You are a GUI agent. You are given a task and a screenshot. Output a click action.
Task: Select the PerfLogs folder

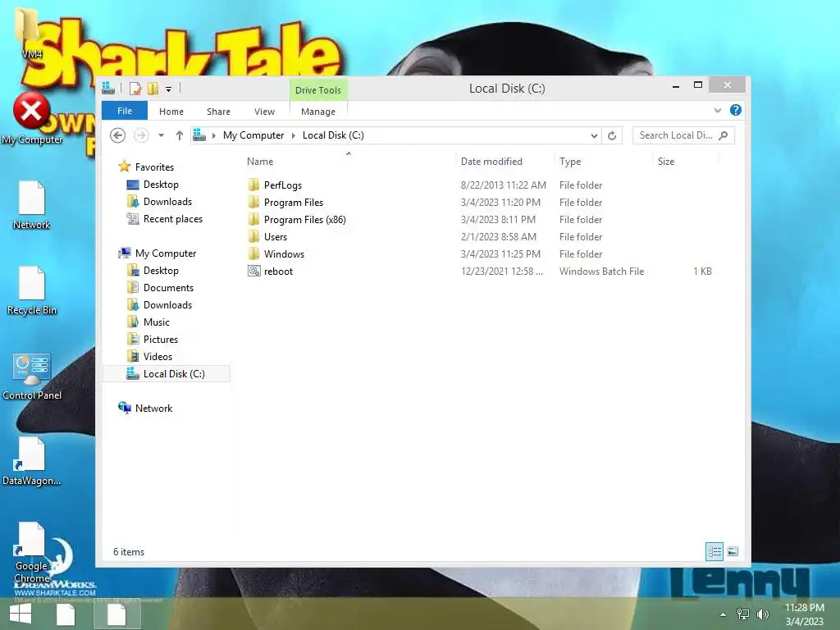(275, 185)
